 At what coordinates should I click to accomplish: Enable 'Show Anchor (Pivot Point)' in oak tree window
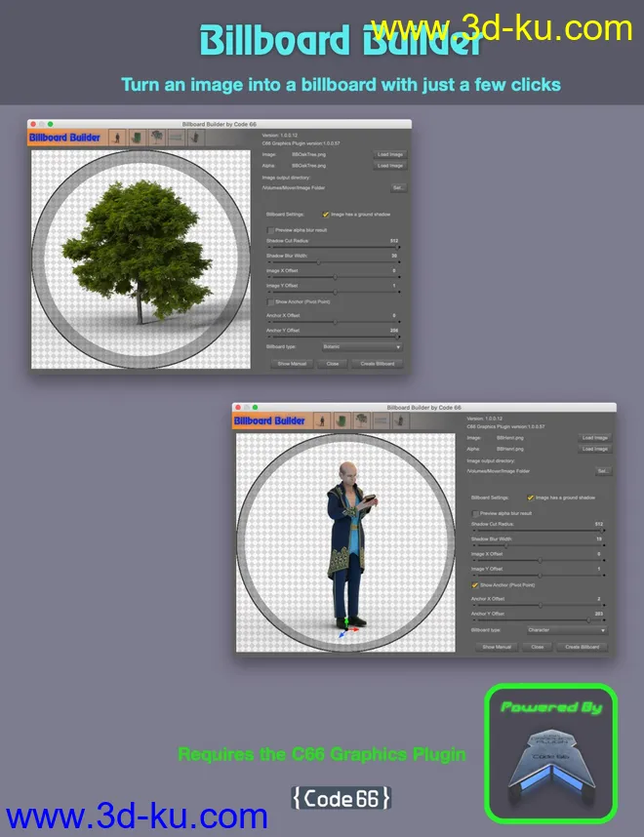click(x=270, y=302)
